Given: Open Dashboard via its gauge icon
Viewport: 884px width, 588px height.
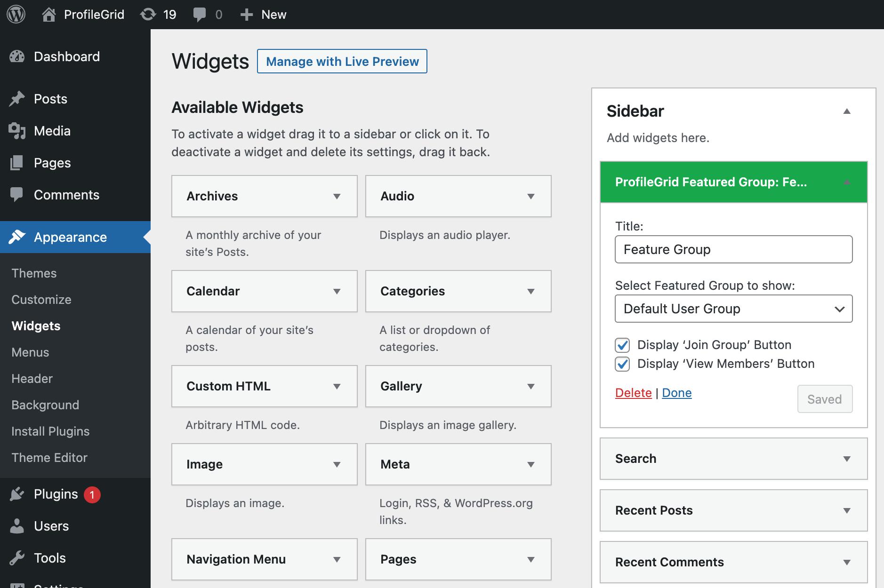Looking at the screenshot, I should point(17,57).
